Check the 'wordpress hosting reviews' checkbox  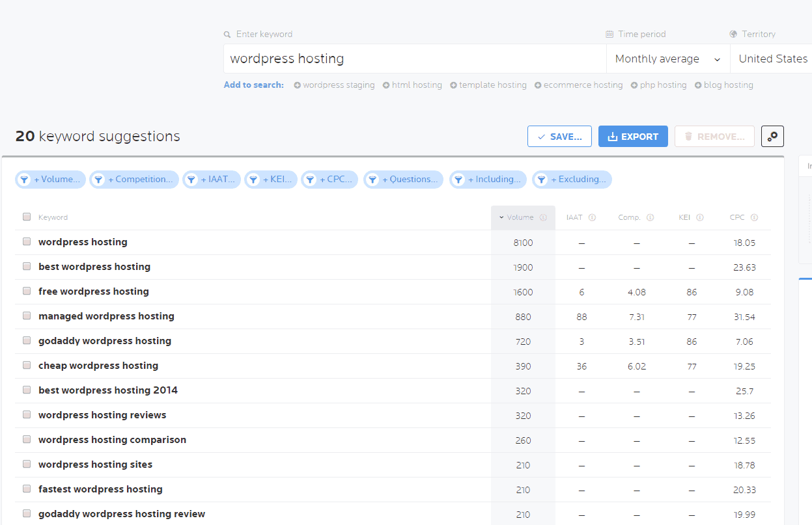pyautogui.click(x=27, y=414)
